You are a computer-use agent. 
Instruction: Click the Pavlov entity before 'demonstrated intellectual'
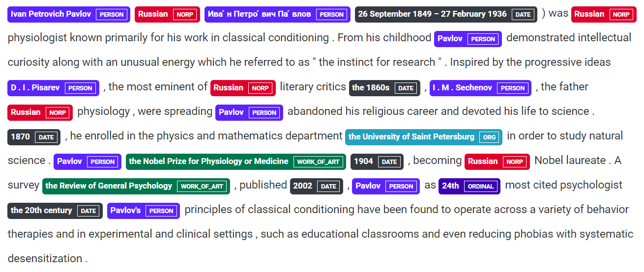point(468,39)
